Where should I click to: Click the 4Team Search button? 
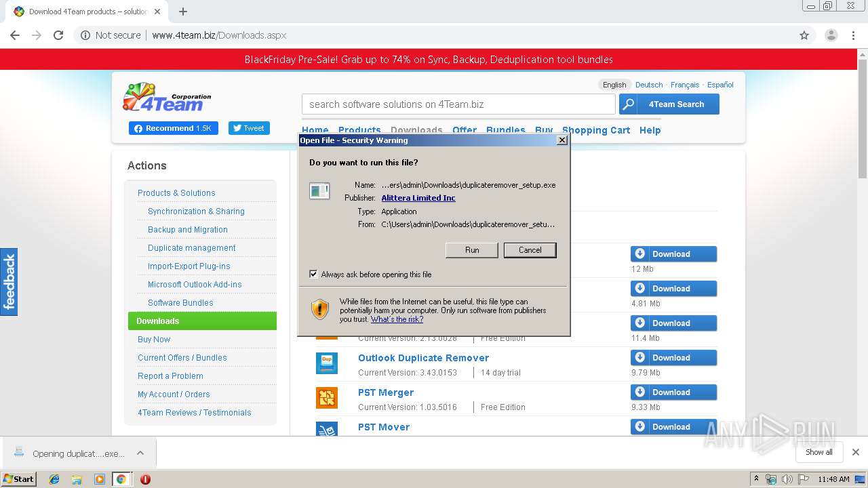(669, 104)
